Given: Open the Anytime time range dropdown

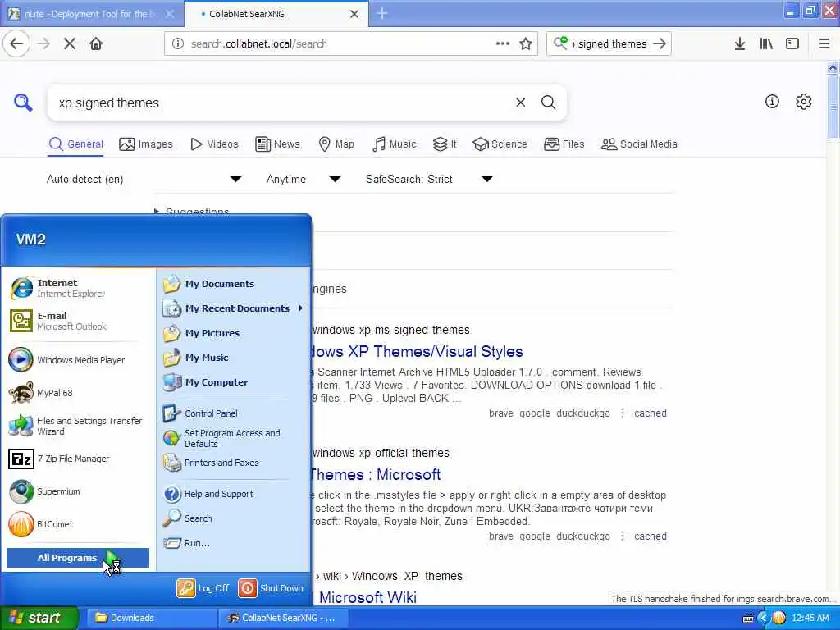Looking at the screenshot, I should pyautogui.click(x=304, y=179).
